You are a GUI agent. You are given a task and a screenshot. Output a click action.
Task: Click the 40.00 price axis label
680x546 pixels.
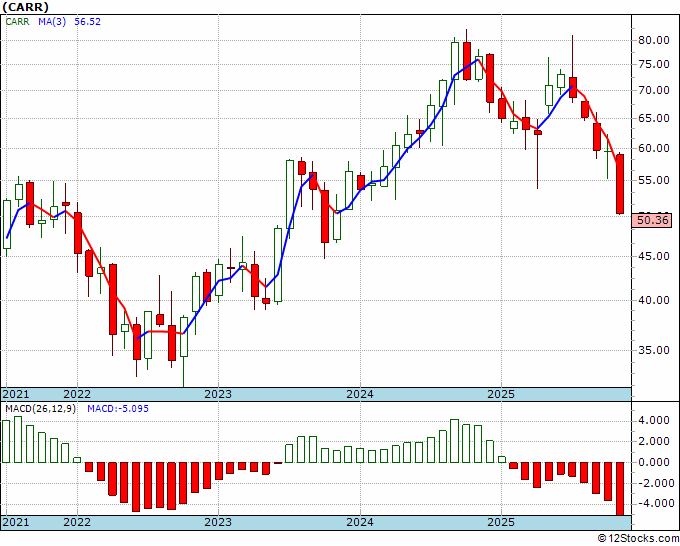tap(654, 300)
